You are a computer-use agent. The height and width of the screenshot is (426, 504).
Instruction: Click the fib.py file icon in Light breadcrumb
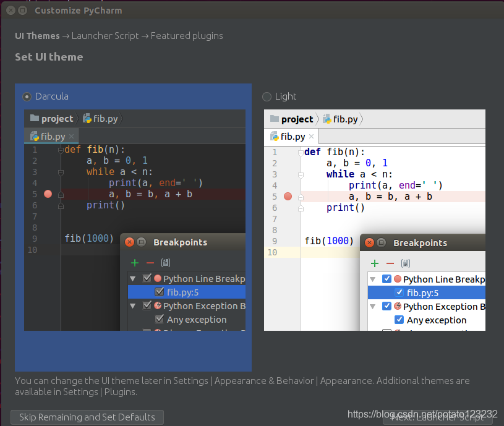pyautogui.click(x=328, y=118)
